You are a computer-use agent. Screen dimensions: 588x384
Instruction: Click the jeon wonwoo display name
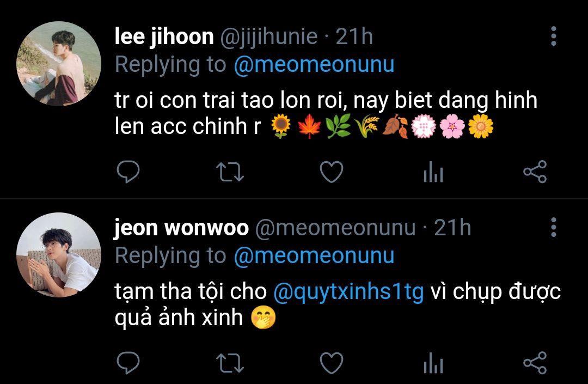click(x=181, y=228)
